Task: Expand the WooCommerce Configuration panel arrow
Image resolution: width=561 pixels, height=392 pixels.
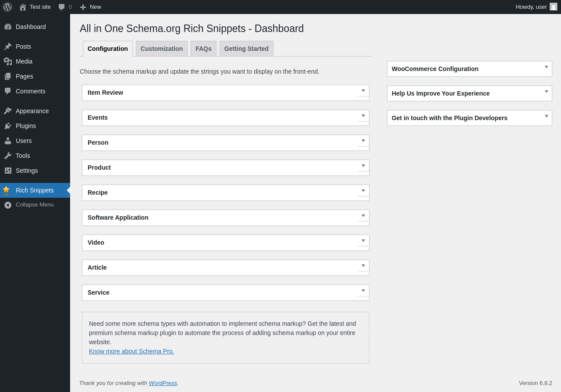Action: pyautogui.click(x=547, y=67)
